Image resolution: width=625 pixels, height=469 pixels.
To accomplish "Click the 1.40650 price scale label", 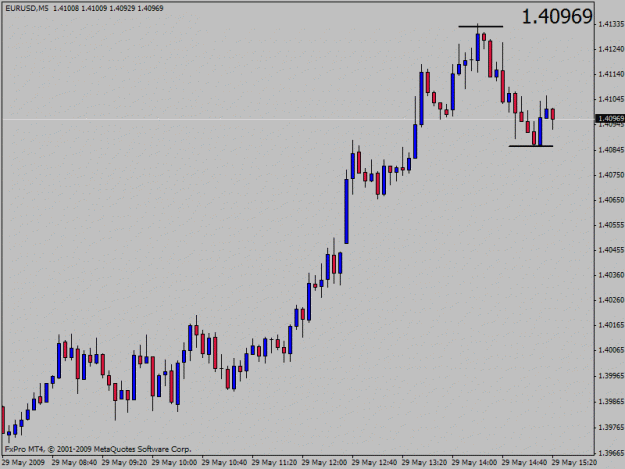I will point(611,200).
